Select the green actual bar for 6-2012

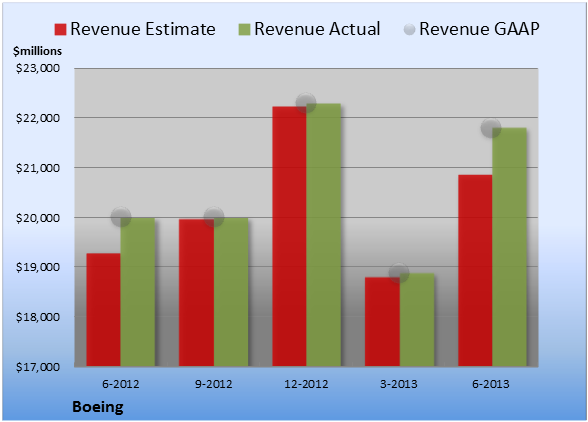point(138,292)
